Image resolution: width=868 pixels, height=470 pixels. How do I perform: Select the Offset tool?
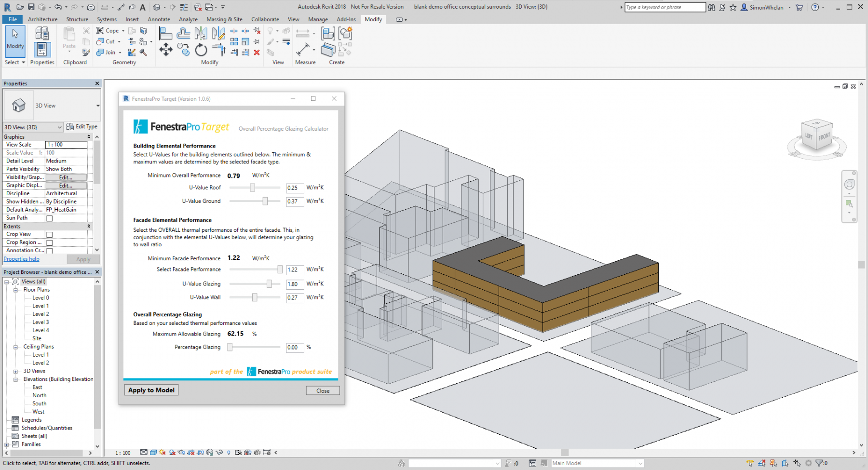[x=183, y=34]
